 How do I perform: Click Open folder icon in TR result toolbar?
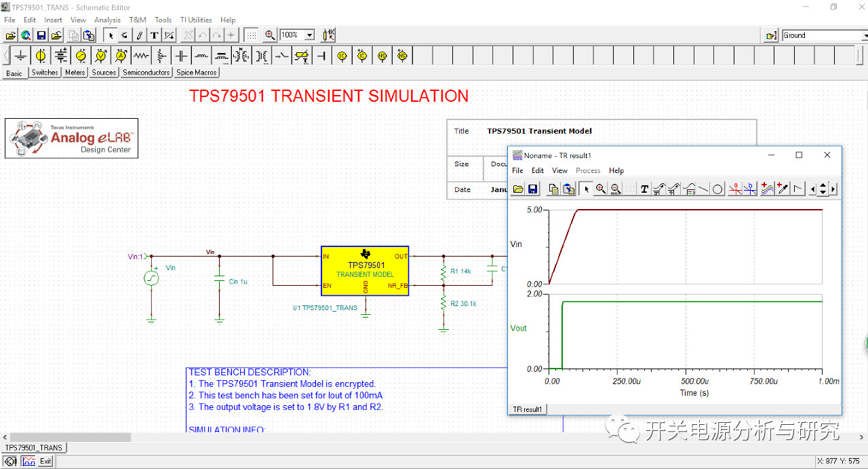[518, 189]
